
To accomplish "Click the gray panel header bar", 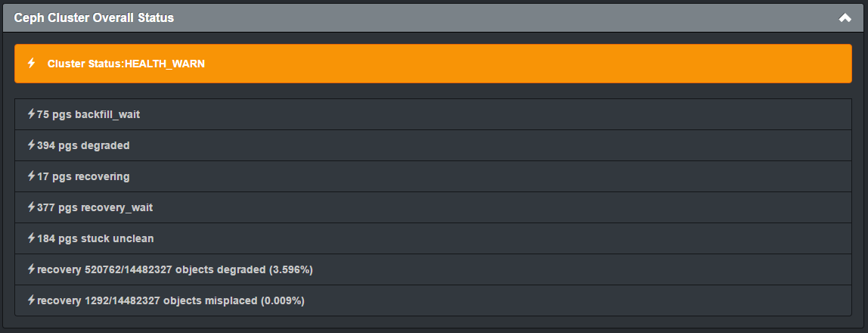I will [434, 17].
